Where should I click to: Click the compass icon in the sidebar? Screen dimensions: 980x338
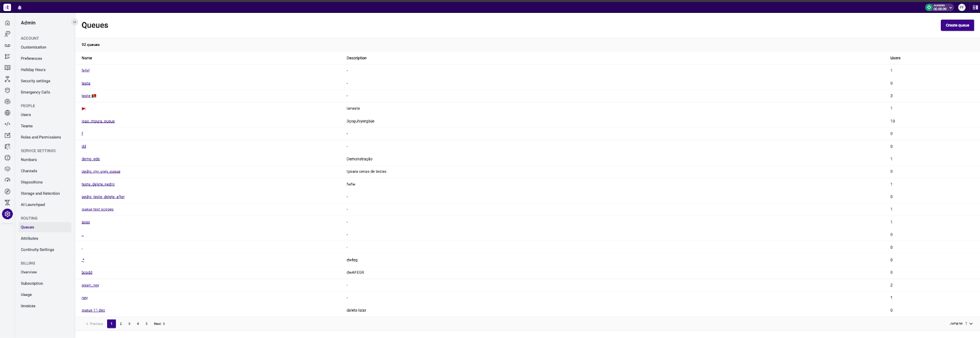click(7, 191)
